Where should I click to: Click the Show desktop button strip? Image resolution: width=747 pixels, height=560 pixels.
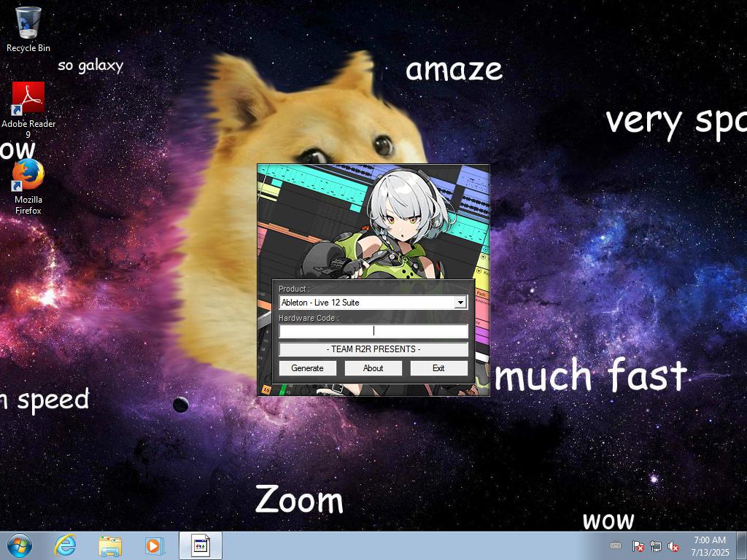coord(742,545)
